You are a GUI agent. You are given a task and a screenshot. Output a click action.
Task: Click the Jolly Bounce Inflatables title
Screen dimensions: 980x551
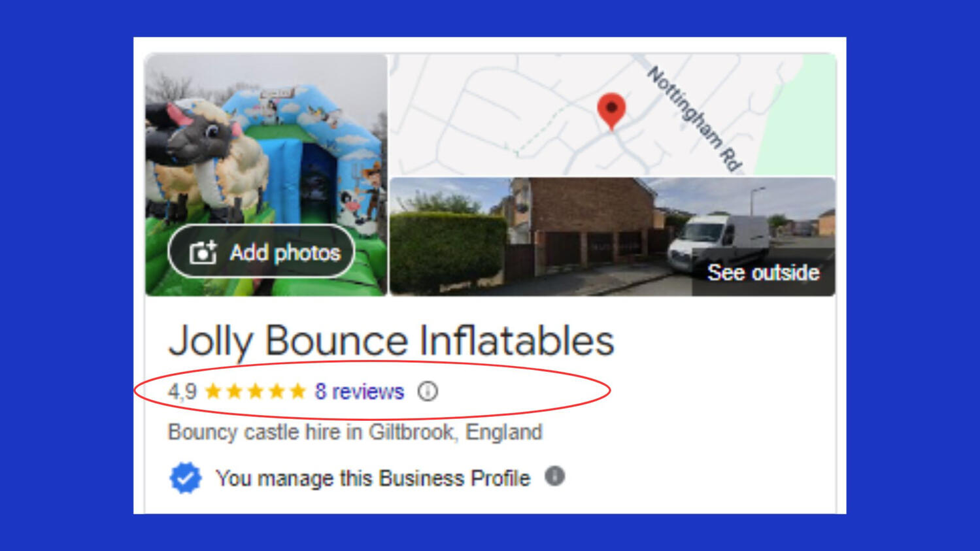pyautogui.click(x=391, y=341)
